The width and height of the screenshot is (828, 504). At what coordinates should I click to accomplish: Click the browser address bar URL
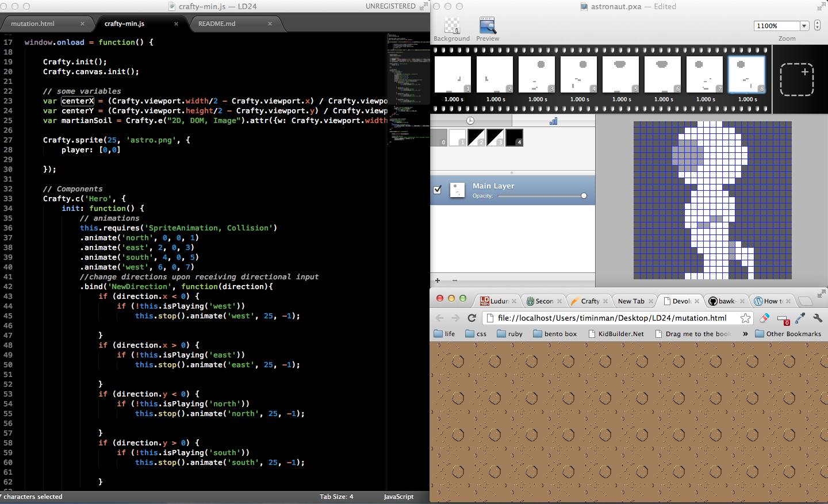pyautogui.click(x=612, y=318)
